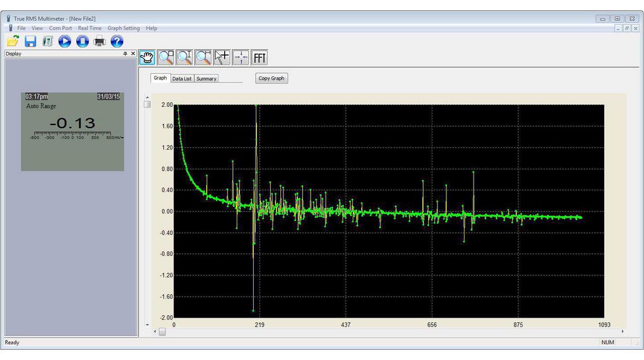Open help via the blue question mark icon
Image resolution: width=644 pixels, height=360 pixels.
(117, 42)
